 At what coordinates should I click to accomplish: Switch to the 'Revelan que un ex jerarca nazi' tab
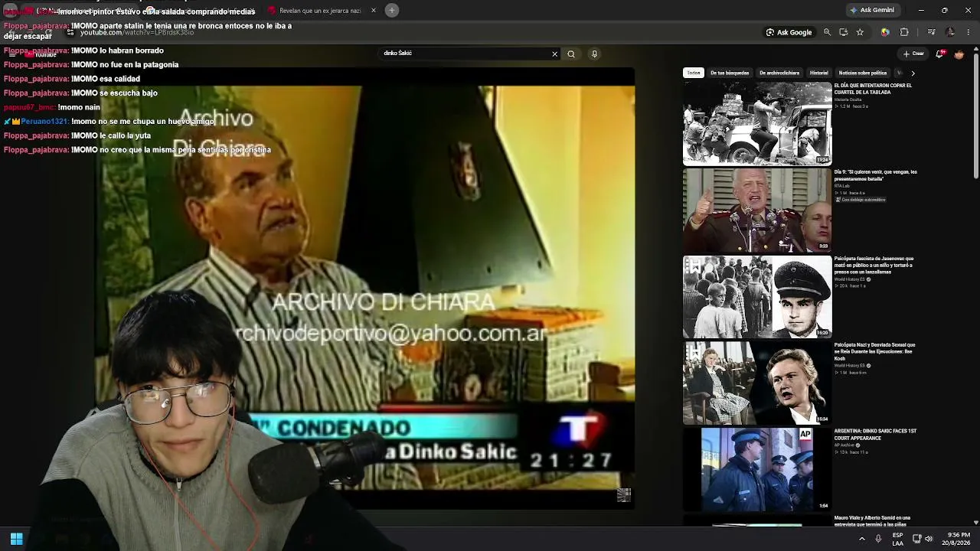(x=320, y=11)
